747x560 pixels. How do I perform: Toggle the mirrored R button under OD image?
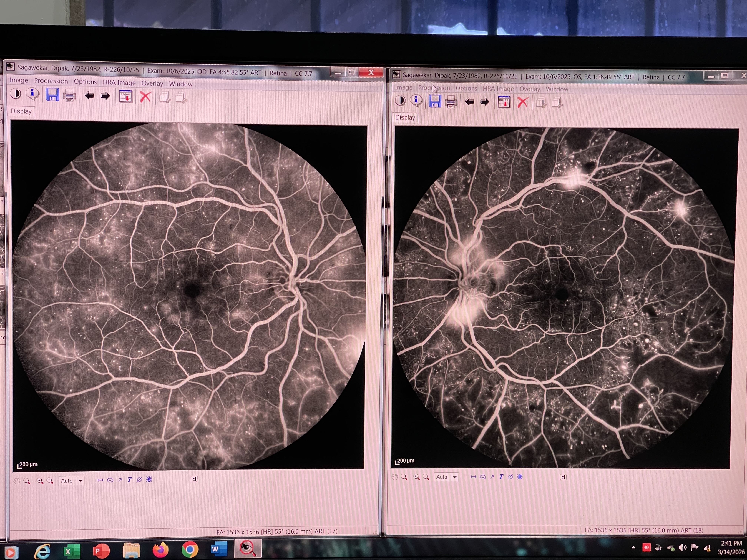coord(194,479)
